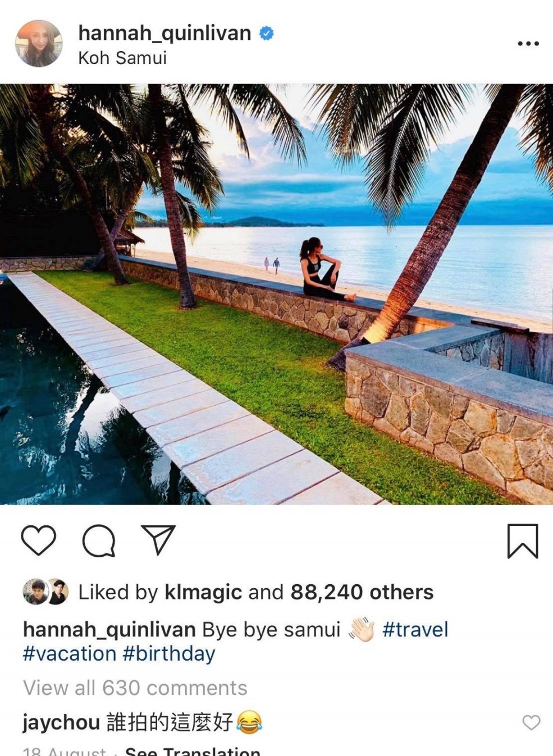Open jaychou's profile from the comment
The image size is (553, 756).
pos(61,722)
